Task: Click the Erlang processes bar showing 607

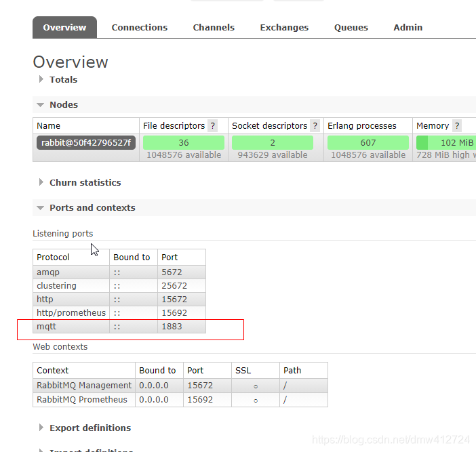Action: click(368, 142)
